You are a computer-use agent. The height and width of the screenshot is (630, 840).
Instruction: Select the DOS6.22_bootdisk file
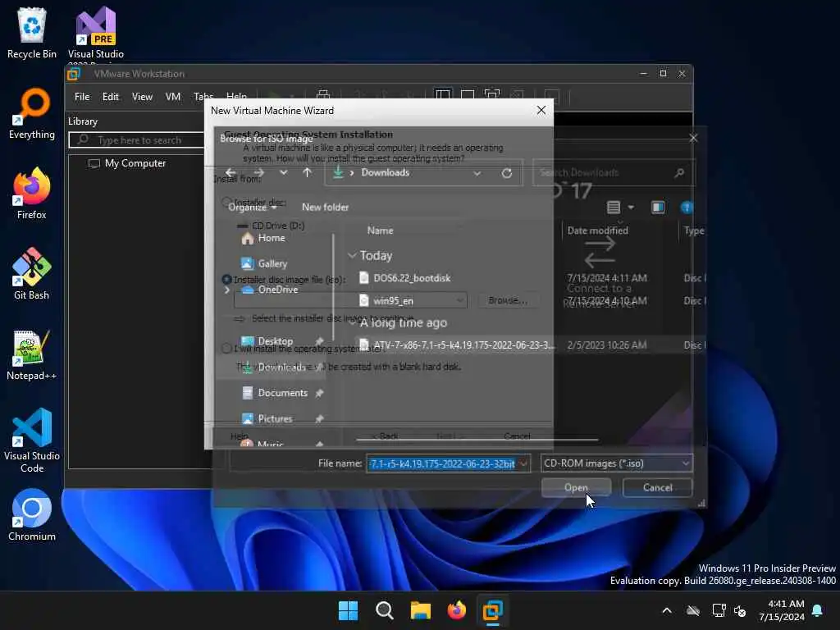coord(412,278)
